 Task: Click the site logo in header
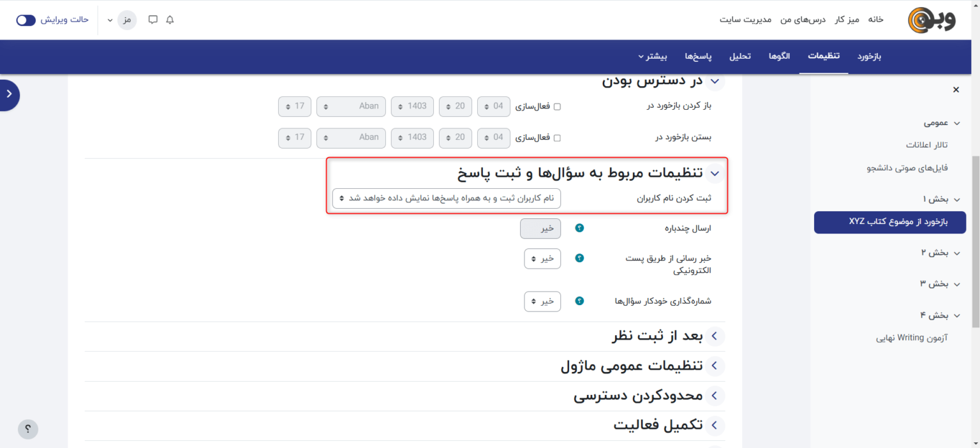(932, 20)
